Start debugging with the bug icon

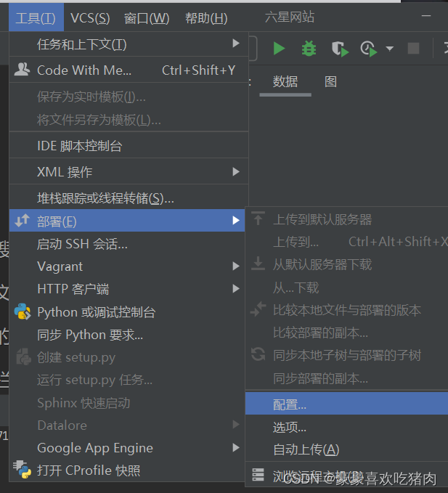[309, 49]
